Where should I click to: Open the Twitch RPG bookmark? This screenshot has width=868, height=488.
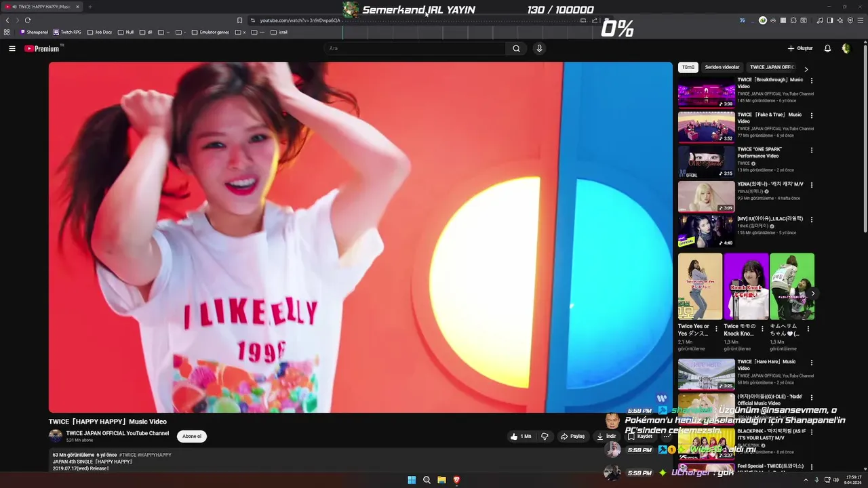(x=67, y=32)
